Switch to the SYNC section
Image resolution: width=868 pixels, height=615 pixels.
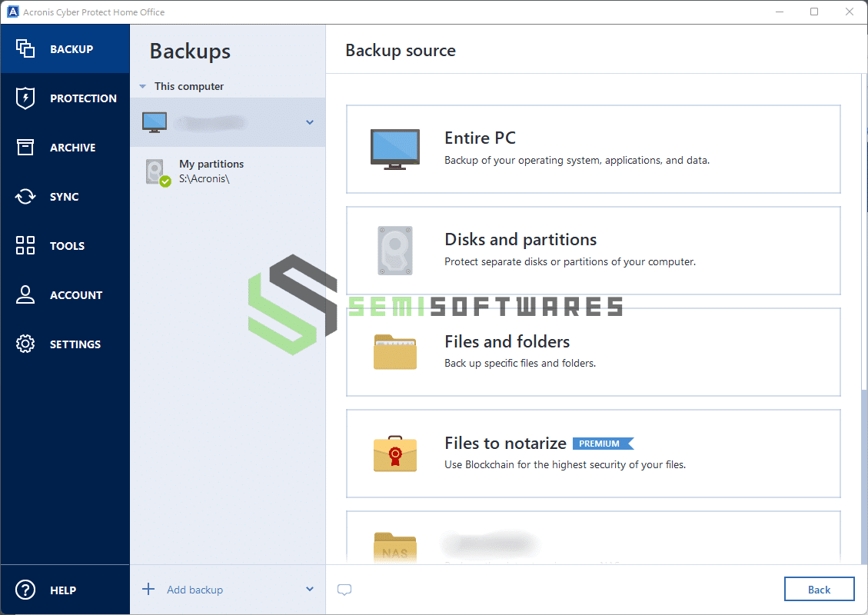pos(65,197)
